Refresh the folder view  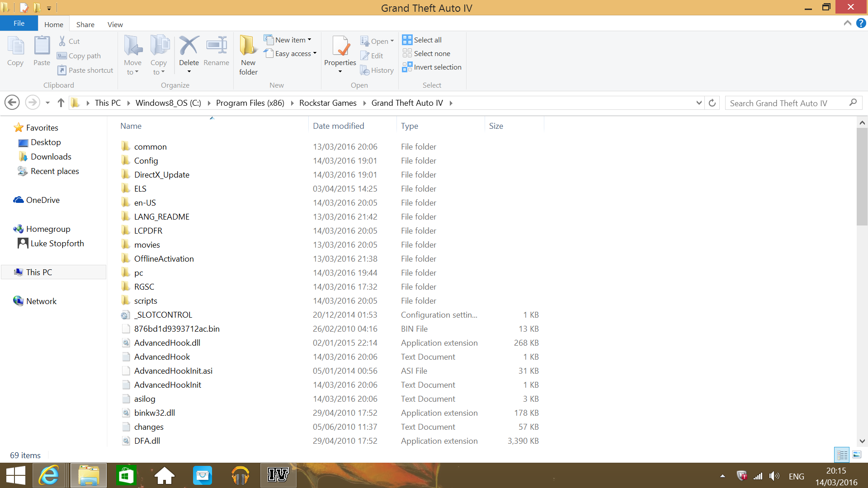[x=712, y=103]
